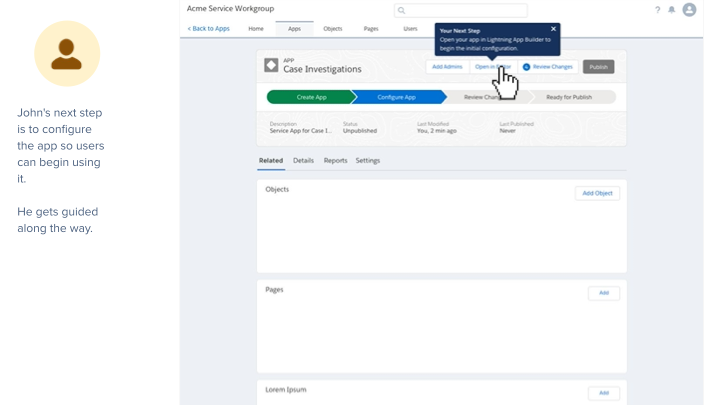Click the Review Changes button
The image size is (720, 405).
pyautogui.click(x=547, y=67)
